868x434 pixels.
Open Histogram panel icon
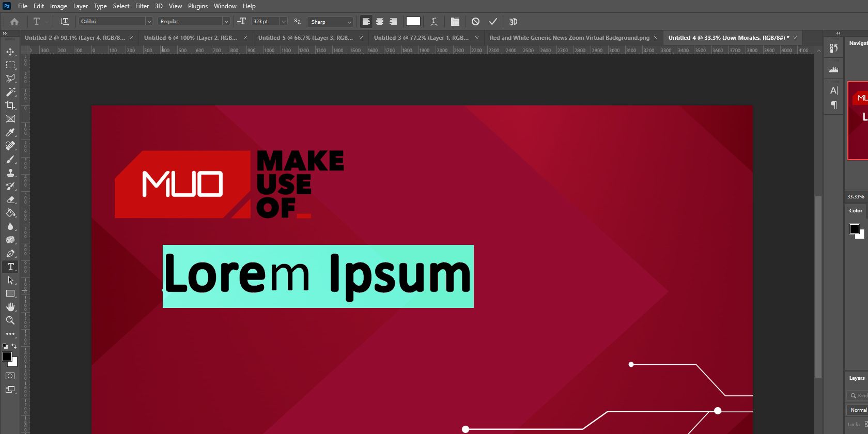[833, 69]
